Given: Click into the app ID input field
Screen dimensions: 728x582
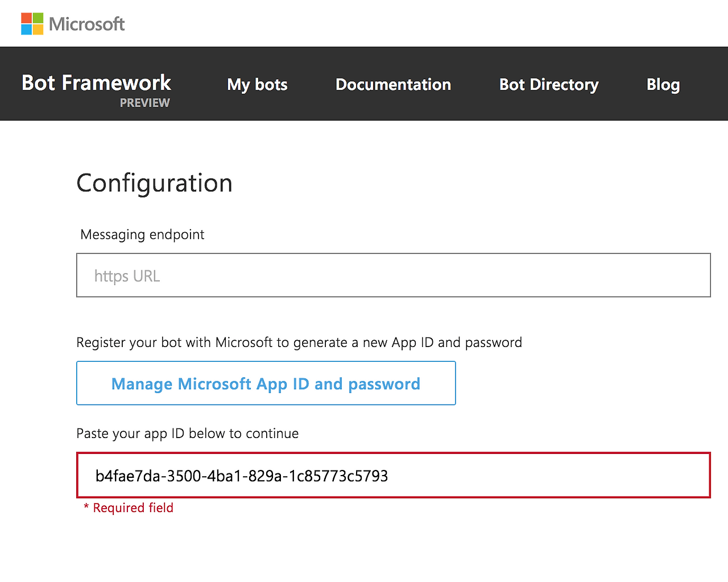Looking at the screenshot, I should 393,476.
